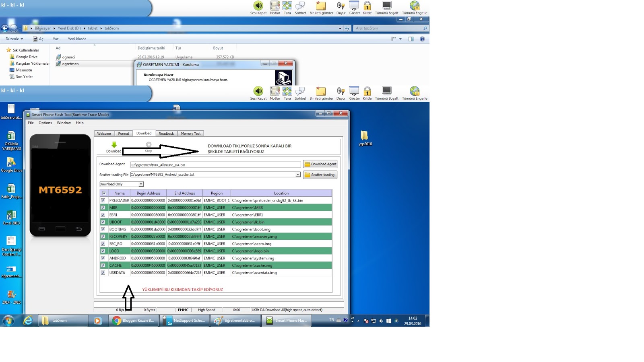Image resolution: width=644 pixels, height=362 pixels.
Task: Select the ygs2016 desktop folder
Action: pos(365,138)
